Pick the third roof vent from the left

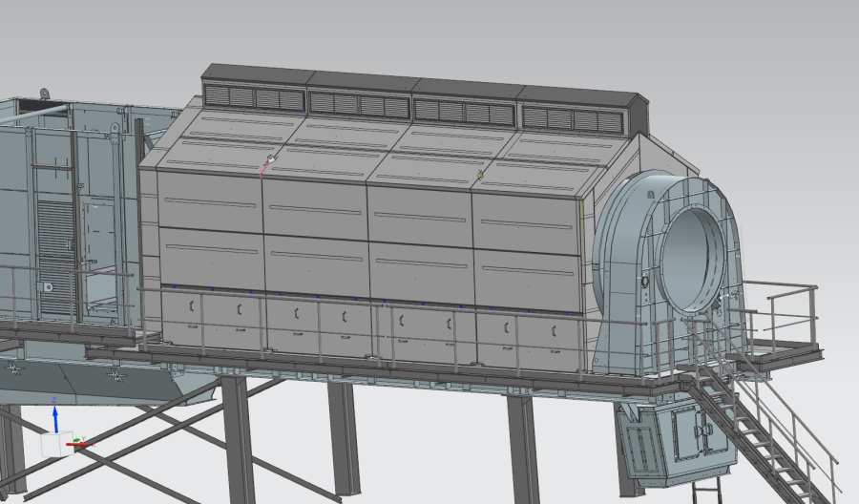tap(465, 113)
